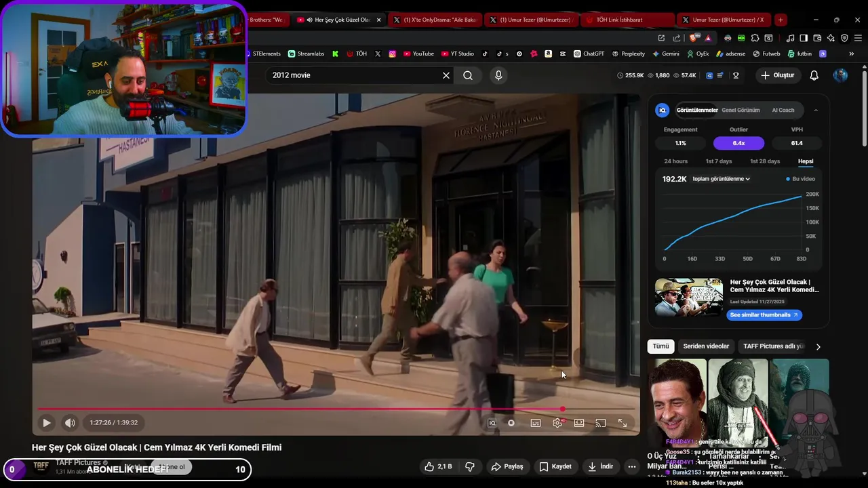
Task: Open the account avatar menu
Action: [841, 75]
